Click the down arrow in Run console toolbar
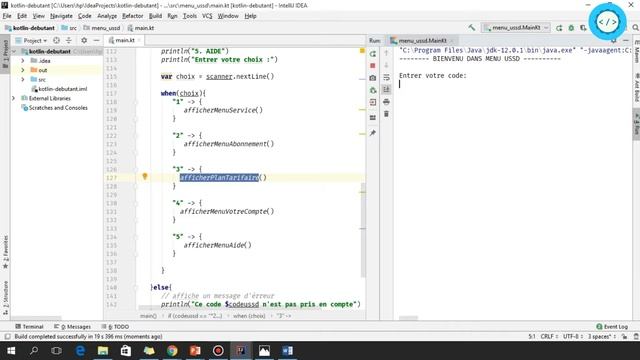 click(x=386, y=65)
